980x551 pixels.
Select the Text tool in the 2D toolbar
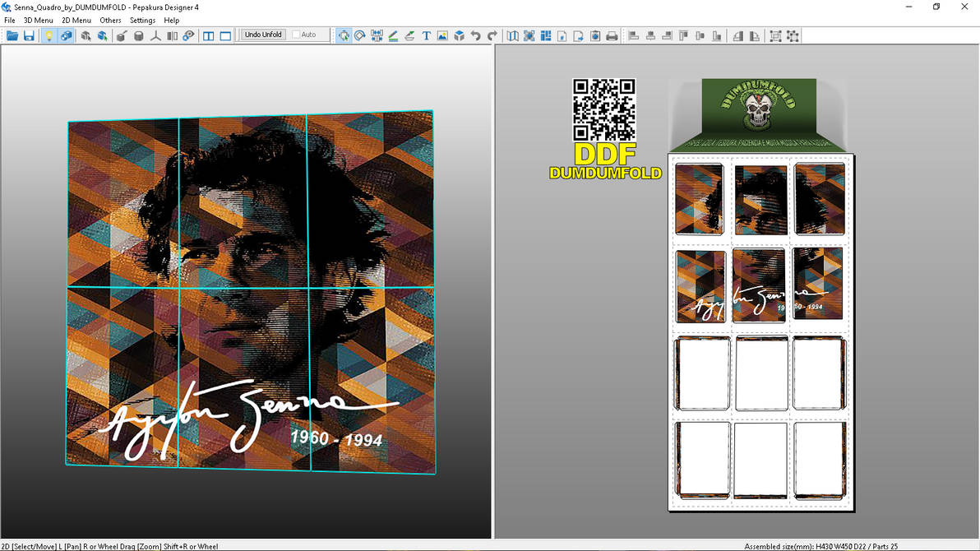tap(426, 35)
